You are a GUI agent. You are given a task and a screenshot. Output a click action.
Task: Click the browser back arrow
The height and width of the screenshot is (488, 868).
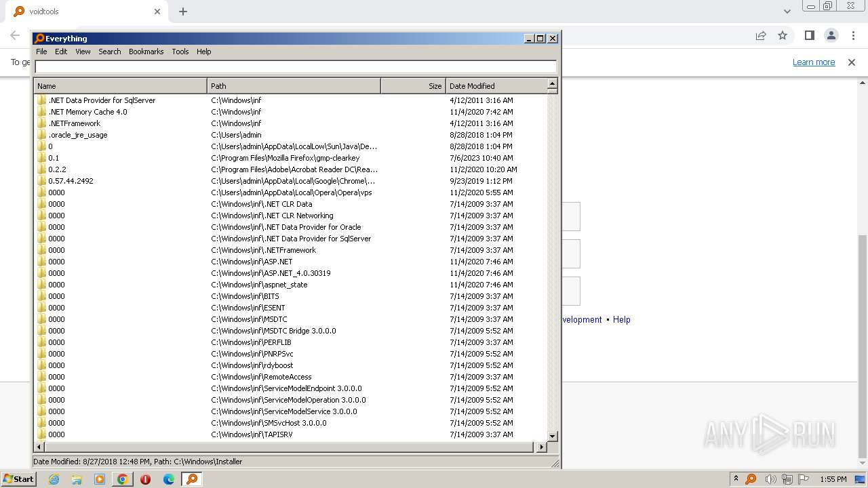[15, 35]
